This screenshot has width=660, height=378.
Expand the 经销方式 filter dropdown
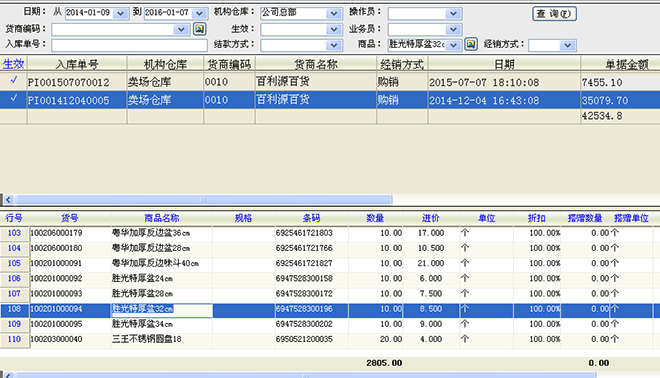coord(567,45)
